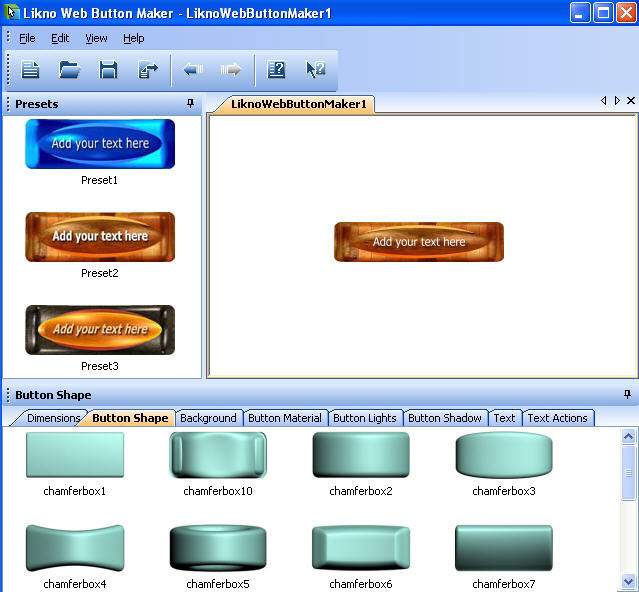Switch to the Background tab
Screen dimensions: 639x592
point(208,418)
